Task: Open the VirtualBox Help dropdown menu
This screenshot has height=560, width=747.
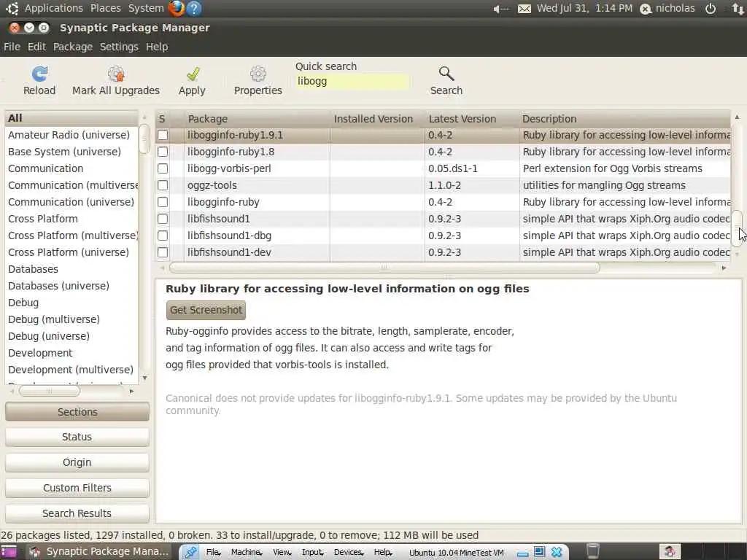Action: point(383,553)
